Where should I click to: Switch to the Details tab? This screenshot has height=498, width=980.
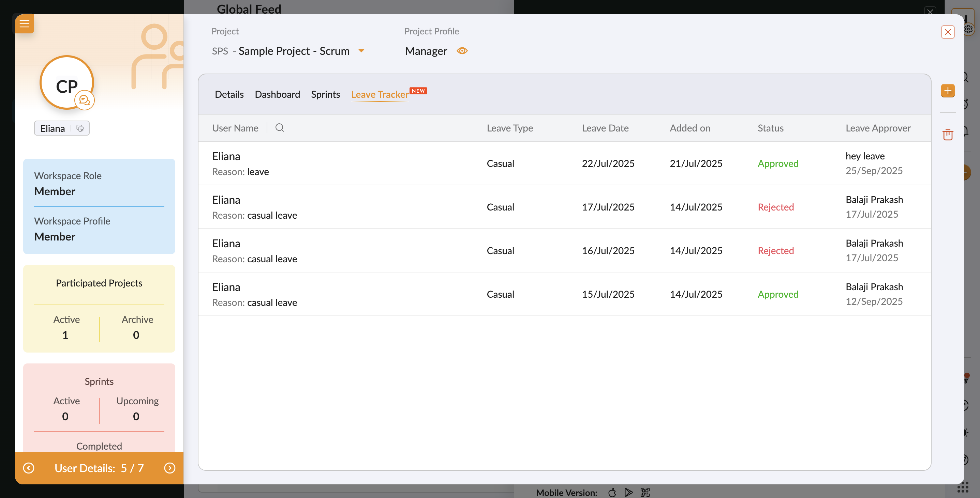point(229,94)
